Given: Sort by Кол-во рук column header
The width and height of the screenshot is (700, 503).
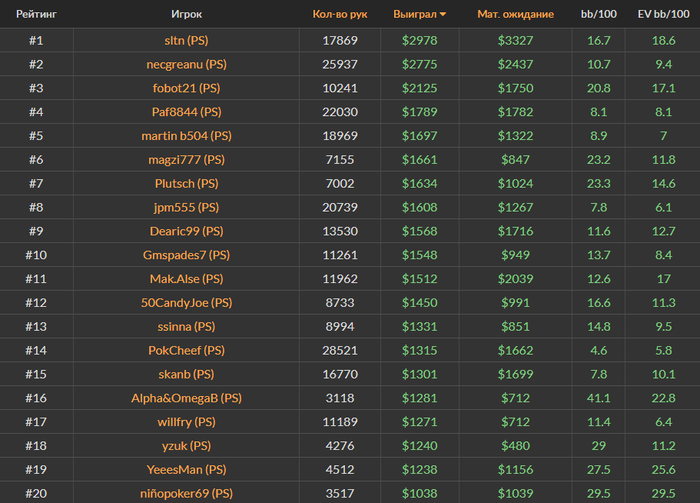Looking at the screenshot, I should tap(340, 15).
